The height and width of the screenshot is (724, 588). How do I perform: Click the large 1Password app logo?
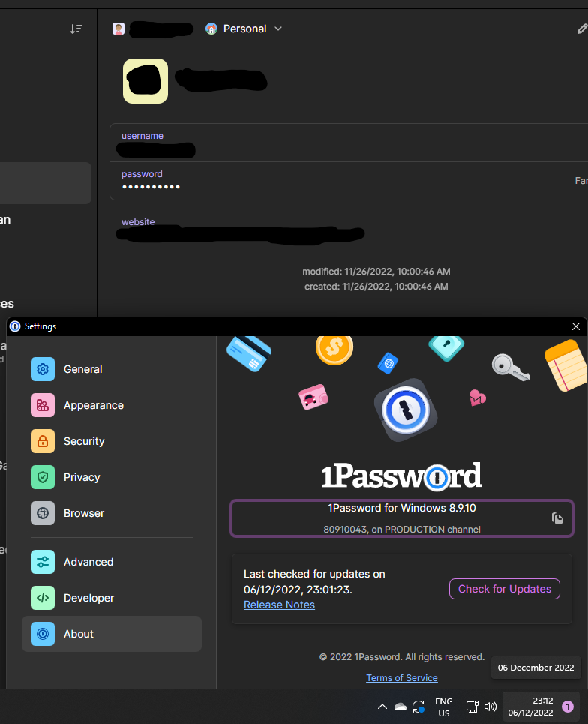(405, 410)
